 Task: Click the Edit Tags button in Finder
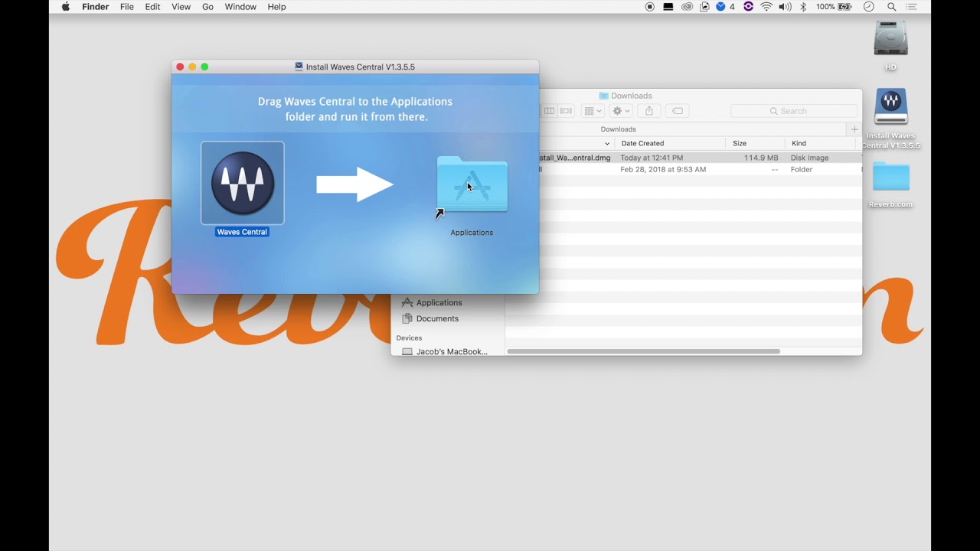tap(678, 111)
